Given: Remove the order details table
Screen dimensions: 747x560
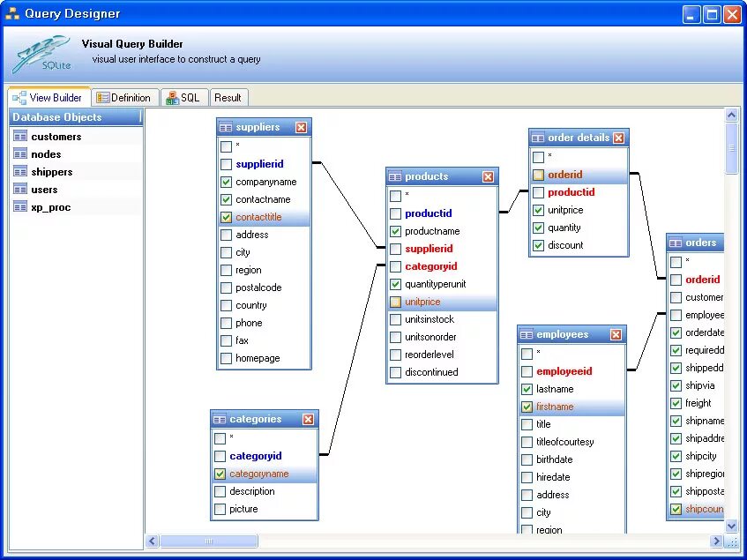Looking at the screenshot, I should click(x=619, y=138).
